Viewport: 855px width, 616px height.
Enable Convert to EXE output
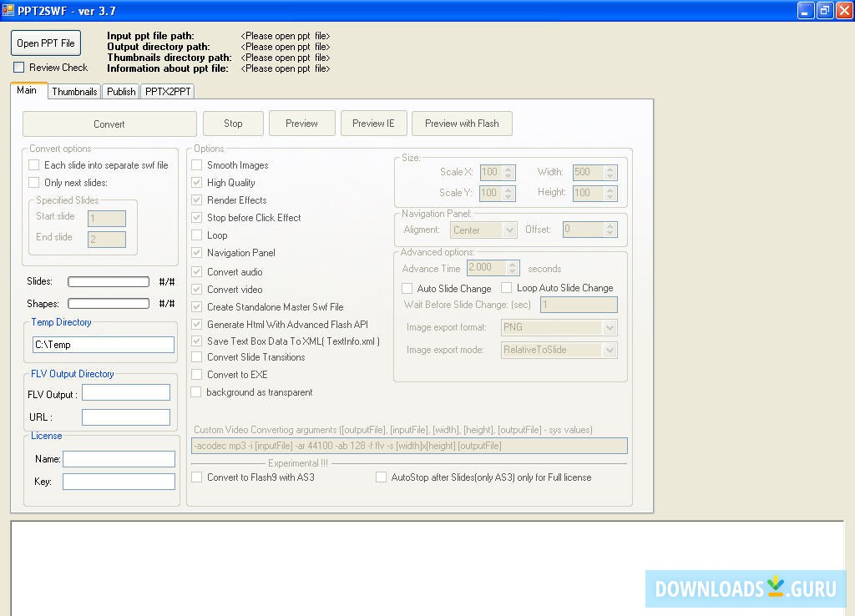[x=196, y=374]
